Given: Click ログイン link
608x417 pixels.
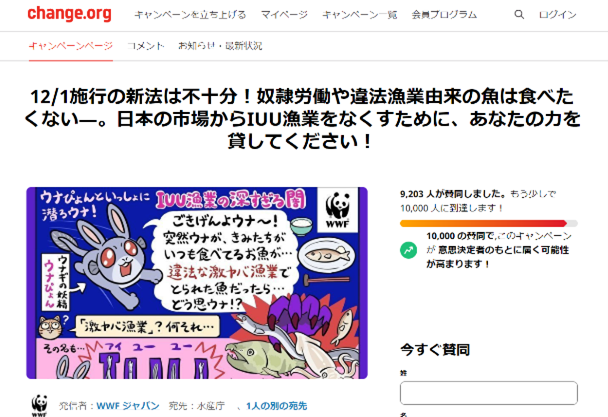Looking at the screenshot, I should click(558, 15).
